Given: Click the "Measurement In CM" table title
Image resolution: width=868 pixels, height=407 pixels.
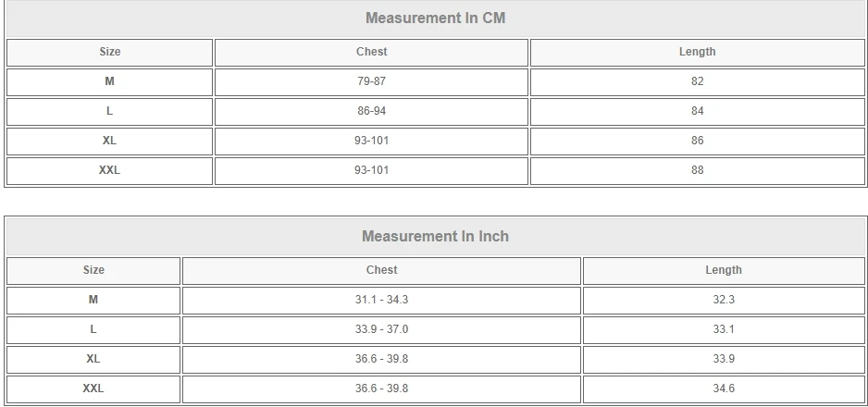Looking at the screenshot, I should click(x=435, y=18).
